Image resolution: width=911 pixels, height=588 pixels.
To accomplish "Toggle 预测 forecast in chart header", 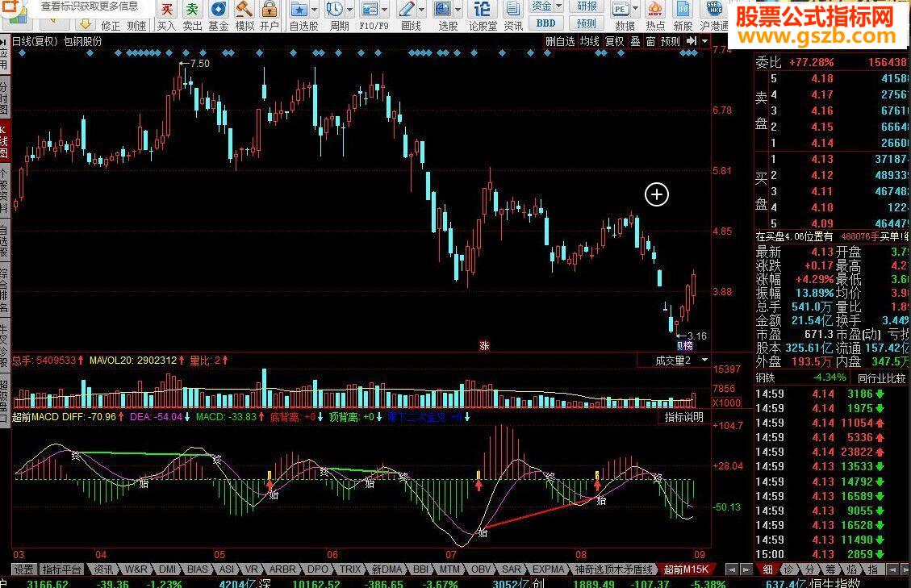I will coord(671,41).
